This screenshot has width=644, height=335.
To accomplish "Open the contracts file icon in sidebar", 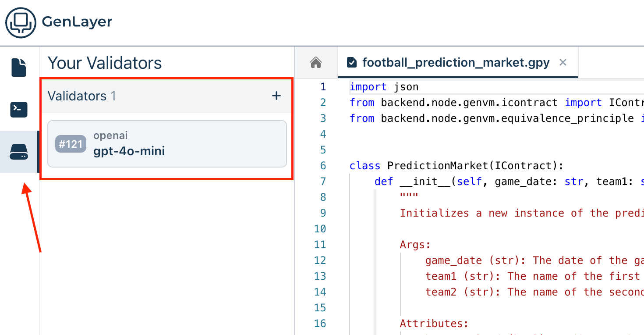I will point(19,68).
